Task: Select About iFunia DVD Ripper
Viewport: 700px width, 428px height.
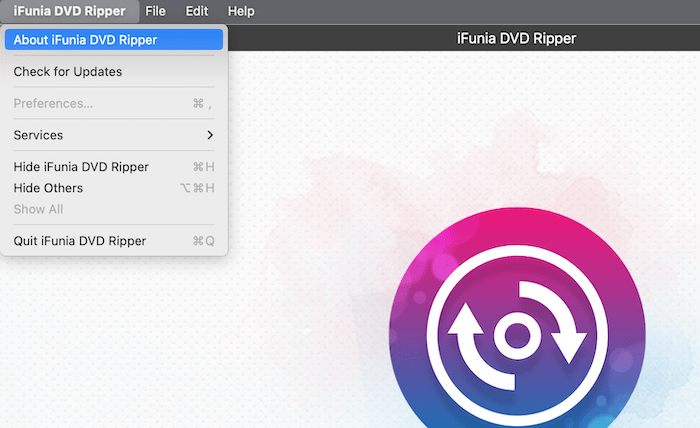Action: (x=85, y=40)
